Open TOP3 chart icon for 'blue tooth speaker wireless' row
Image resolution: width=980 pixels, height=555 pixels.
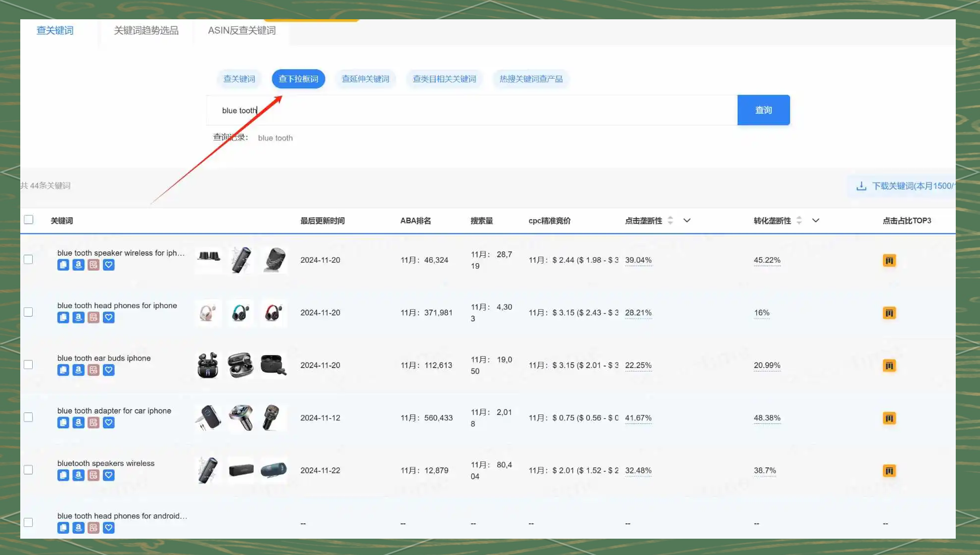coord(889,260)
